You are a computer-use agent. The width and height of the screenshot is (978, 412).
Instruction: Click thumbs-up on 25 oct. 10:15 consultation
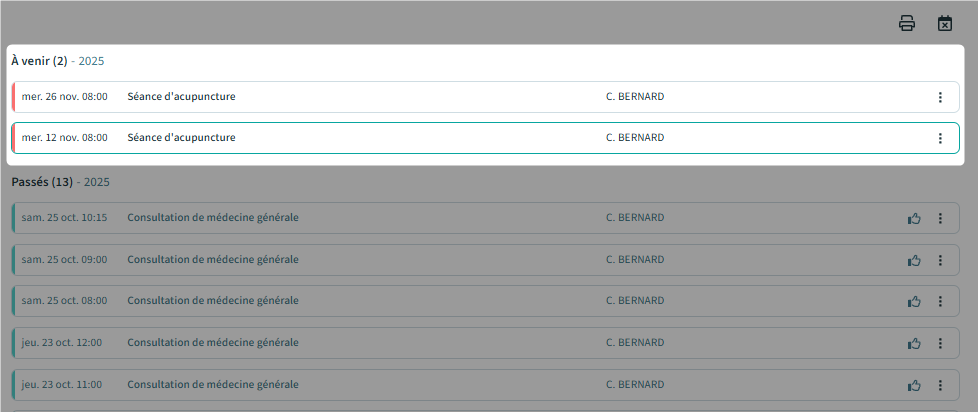point(914,218)
